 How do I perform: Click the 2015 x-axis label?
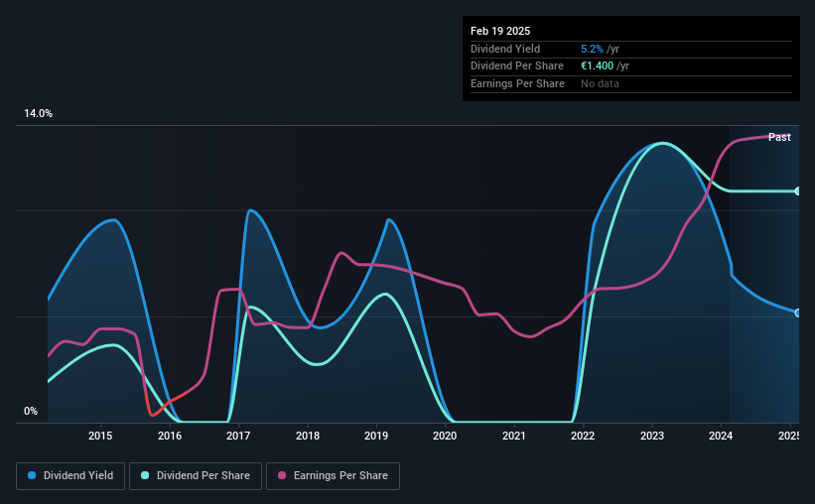[x=100, y=436]
